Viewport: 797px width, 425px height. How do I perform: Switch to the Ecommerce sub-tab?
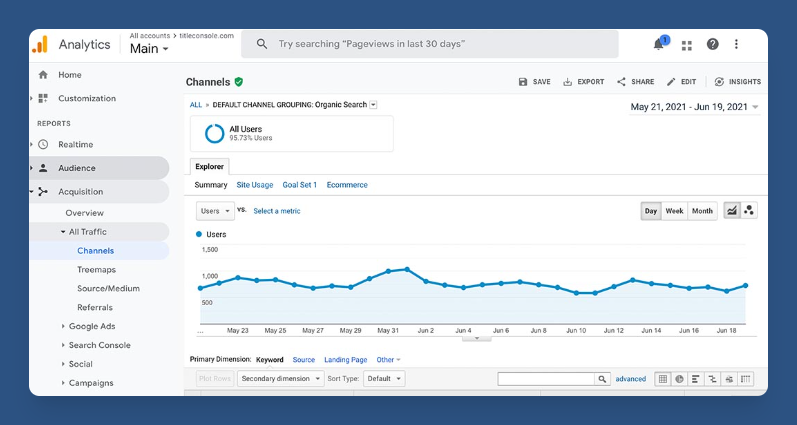pyautogui.click(x=347, y=185)
